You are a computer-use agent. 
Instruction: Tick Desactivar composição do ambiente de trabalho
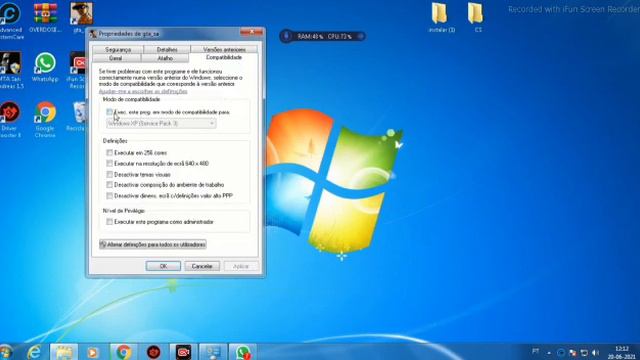click(x=109, y=185)
